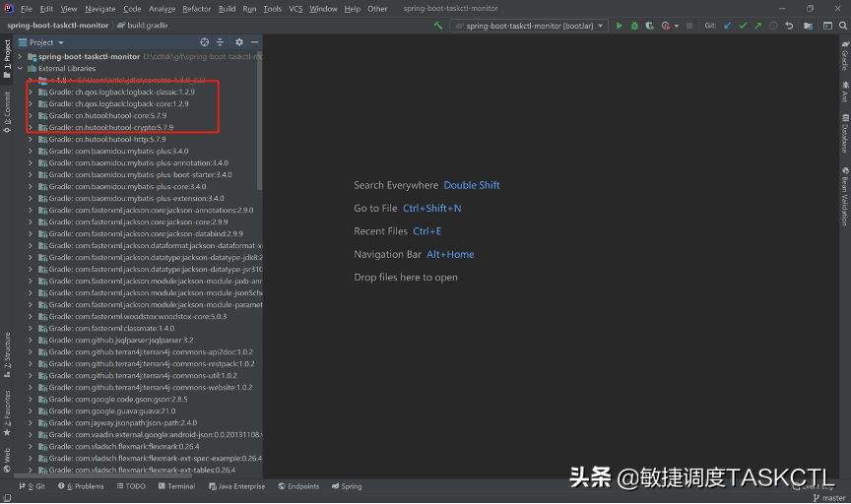Image resolution: width=851 pixels, height=504 pixels.
Task: Collapse the External Libraries node
Action: [x=20, y=68]
